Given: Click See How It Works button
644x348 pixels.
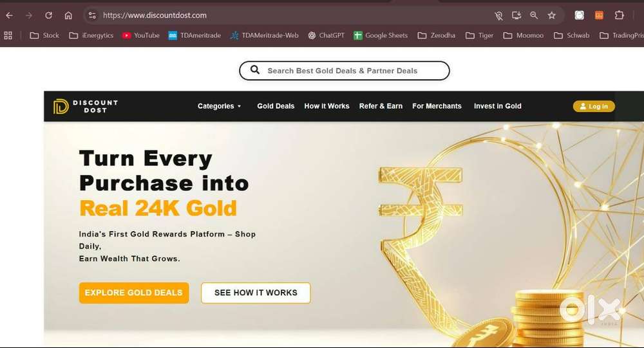Looking at the screenshot, I should pos(256,293).
